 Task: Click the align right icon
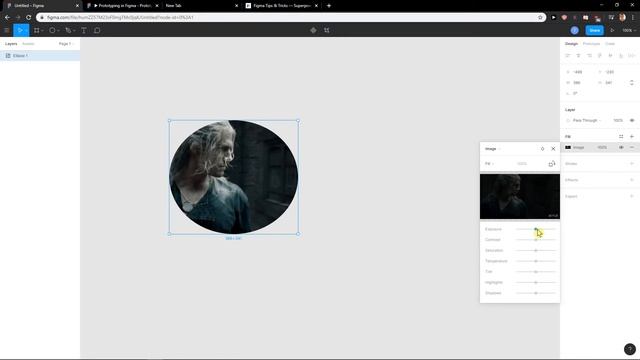(589, 56)
